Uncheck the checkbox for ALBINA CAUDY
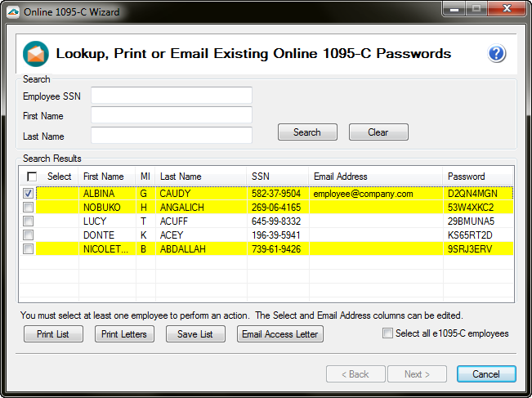The width and height of the screenshot is (532, 398). point(29,194)
